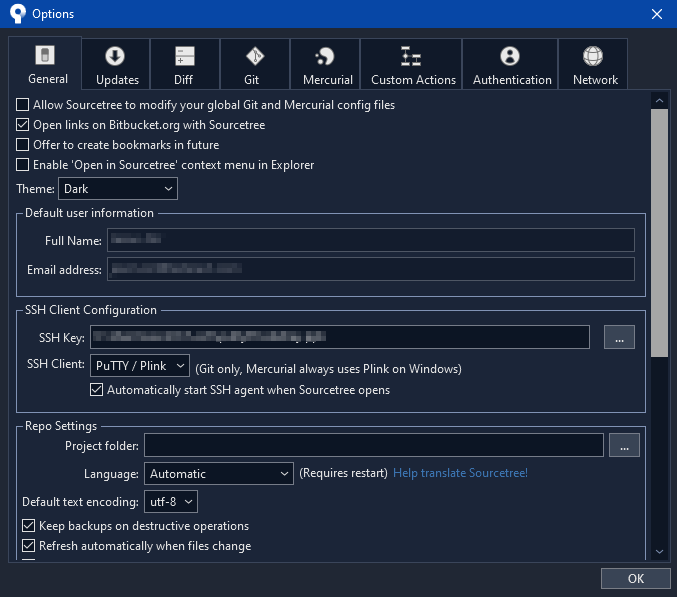Click the Updates download arrow icon
Viewport: 677px width, 597px height.
pyautogui.click(x=115, y=56)
